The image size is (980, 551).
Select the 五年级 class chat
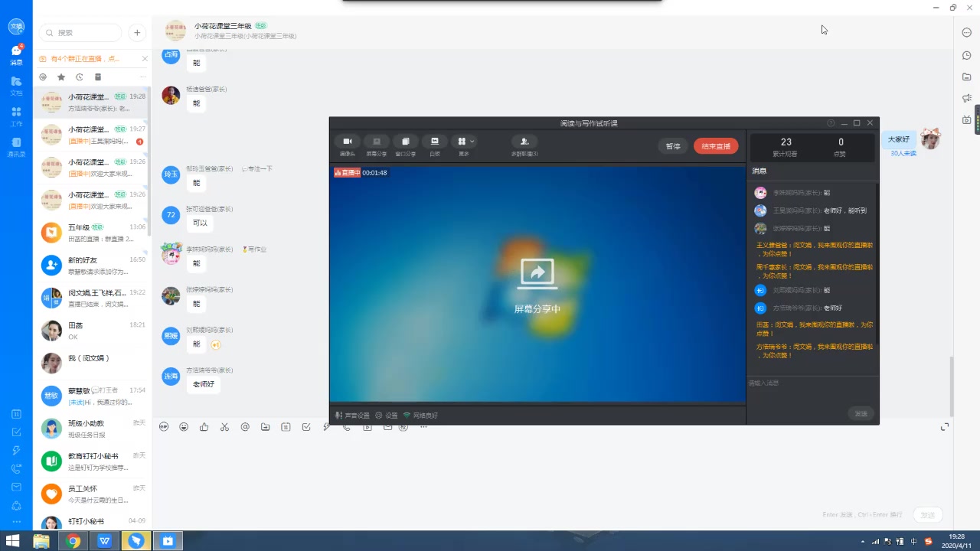[x=93, y=233]
